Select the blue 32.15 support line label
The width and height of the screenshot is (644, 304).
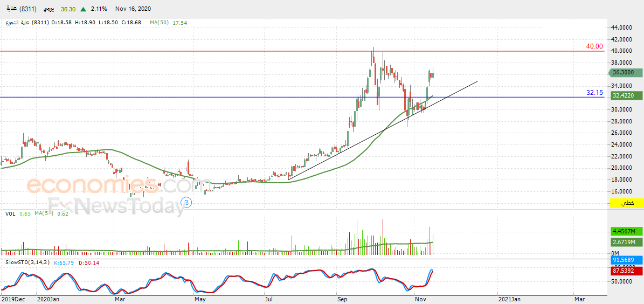click(x=594, y=93)
